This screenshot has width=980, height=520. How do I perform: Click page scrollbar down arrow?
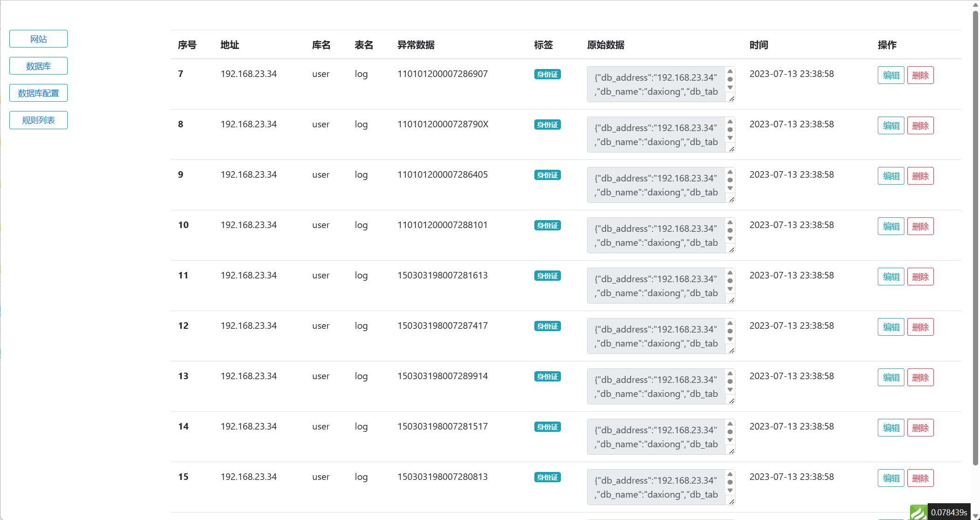[x=975, y=516]
